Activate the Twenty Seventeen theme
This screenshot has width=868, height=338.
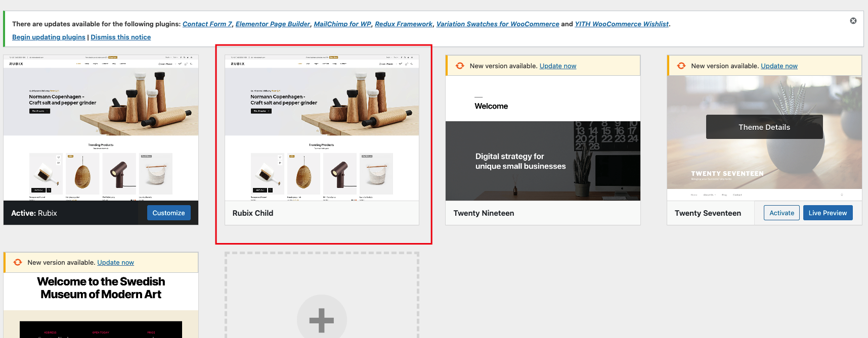(x=782, y=213)
